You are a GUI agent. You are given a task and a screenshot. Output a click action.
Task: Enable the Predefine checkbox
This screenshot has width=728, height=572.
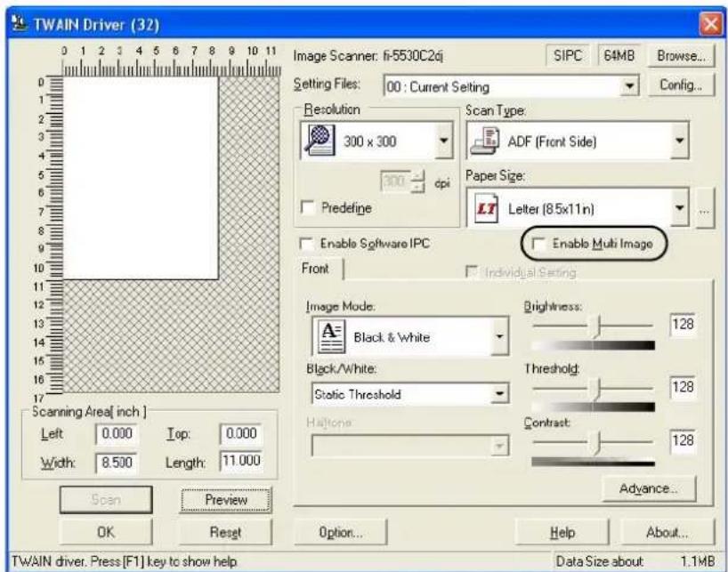[307, 207]
